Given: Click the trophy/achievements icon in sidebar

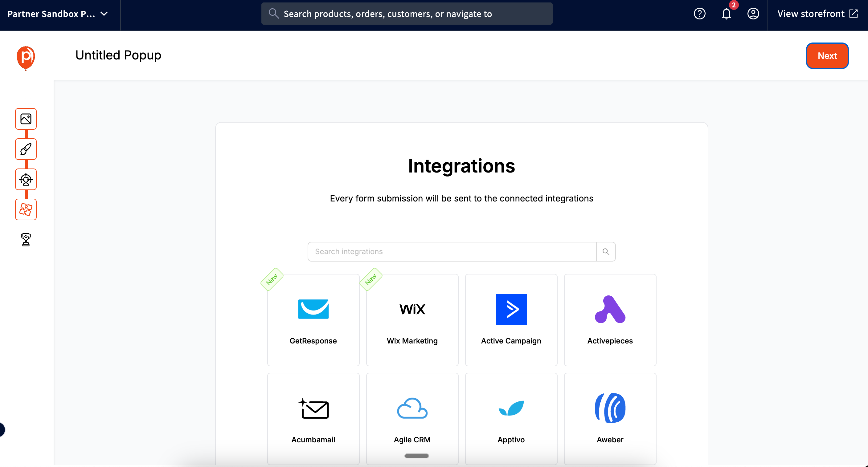Looking at the screenshot, I should pyautogui.click(x=26, y=239).
